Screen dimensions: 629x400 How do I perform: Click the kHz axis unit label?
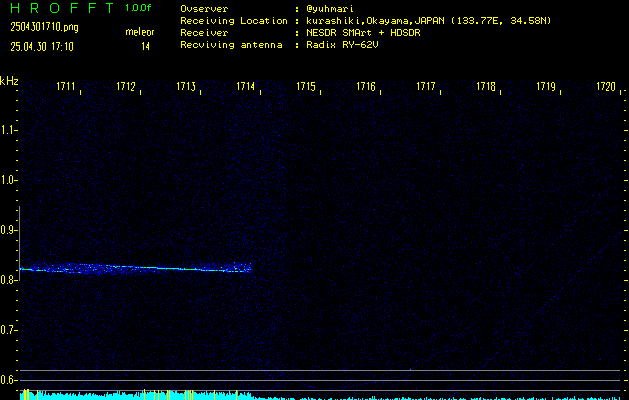coord(9,81)
